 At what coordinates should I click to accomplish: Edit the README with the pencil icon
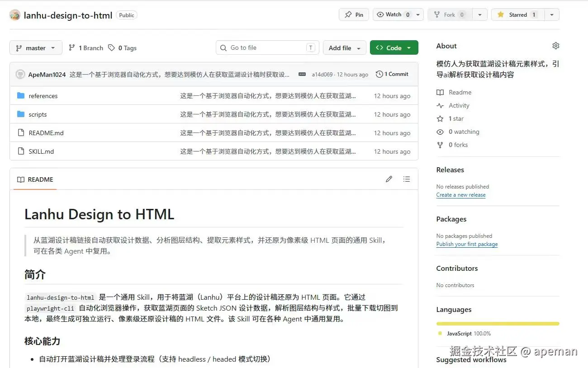point(389,179)
